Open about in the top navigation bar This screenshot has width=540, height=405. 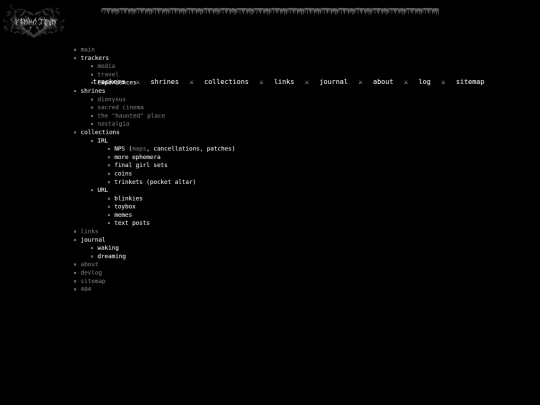pos(383,82)
